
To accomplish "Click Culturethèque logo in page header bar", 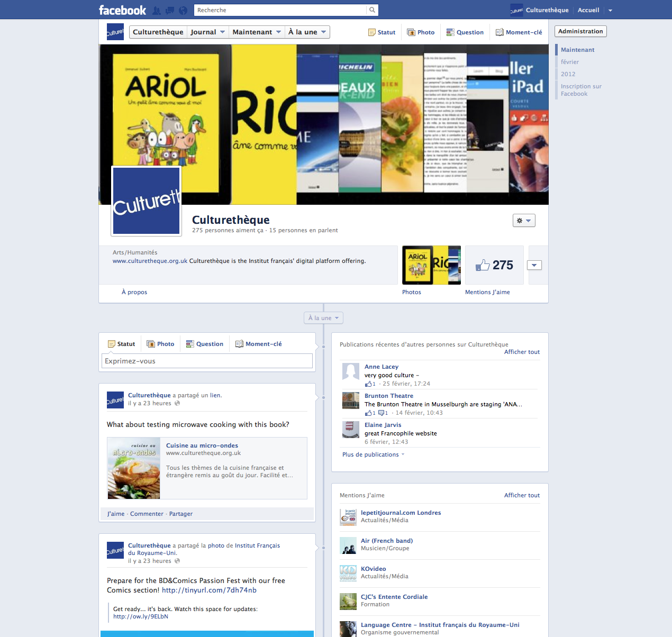I will pos(115,32).
